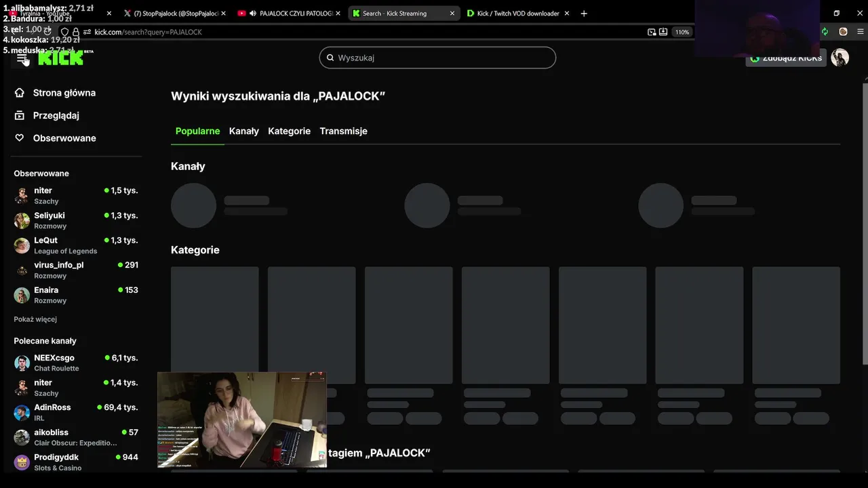
Task: Click the search magnifier icon
Action: point(330,58)
